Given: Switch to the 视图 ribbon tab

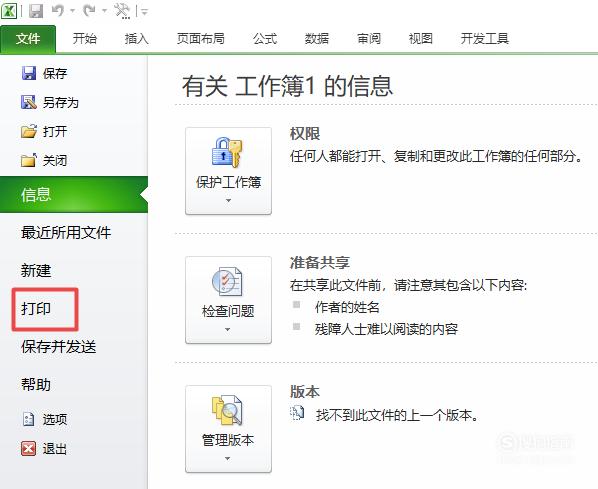Looking at the screenshot, I should tap(421, 39).
